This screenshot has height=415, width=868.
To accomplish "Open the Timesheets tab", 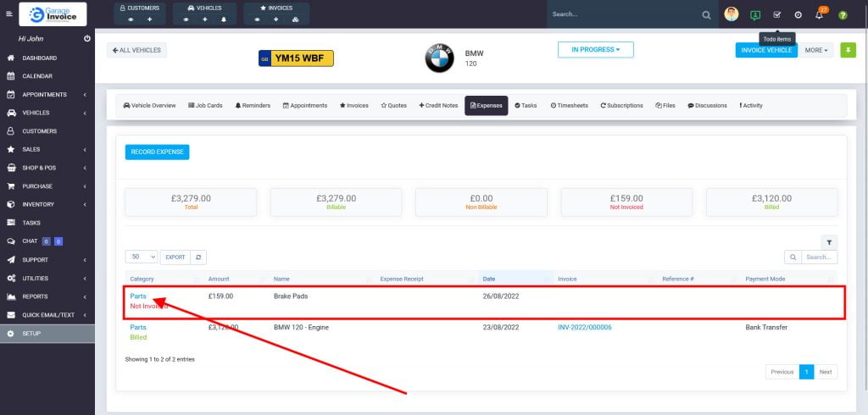I will click(x=569, y=106).
